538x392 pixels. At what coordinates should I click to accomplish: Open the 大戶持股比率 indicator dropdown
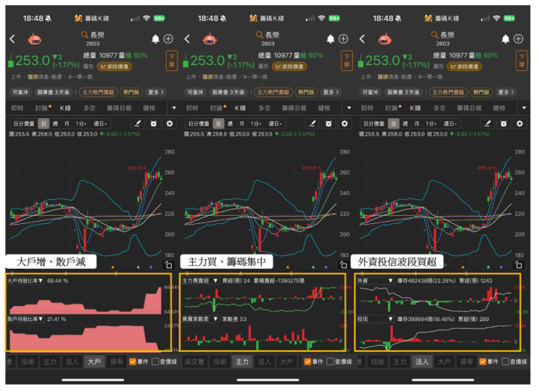point(25,281)
